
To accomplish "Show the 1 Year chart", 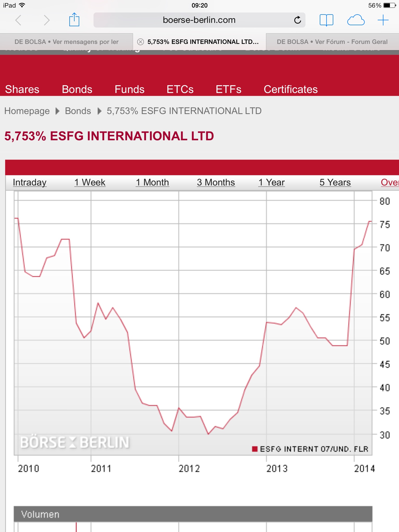I will tap(272, 182).
